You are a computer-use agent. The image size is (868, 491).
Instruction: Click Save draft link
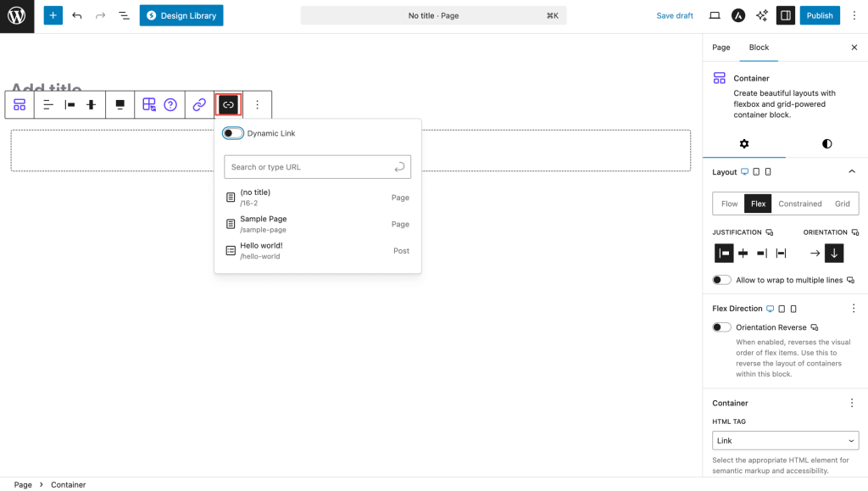click(x=675, y=15)
